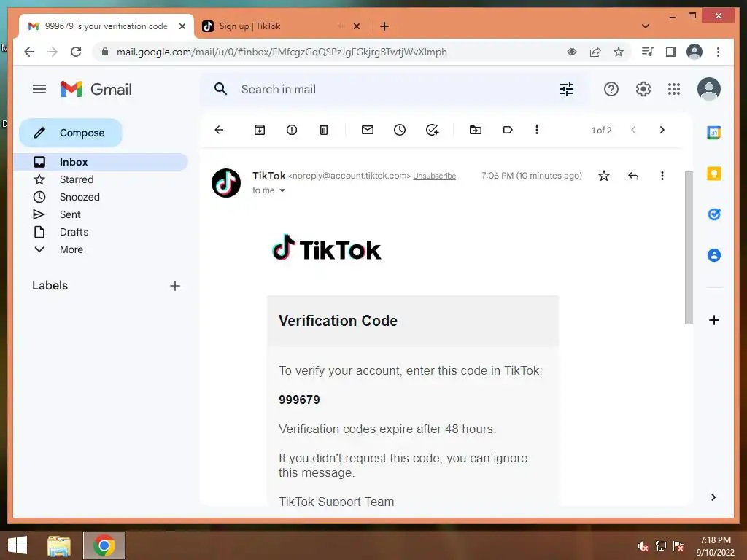Click TikTok sender avatar

(226, 183)
